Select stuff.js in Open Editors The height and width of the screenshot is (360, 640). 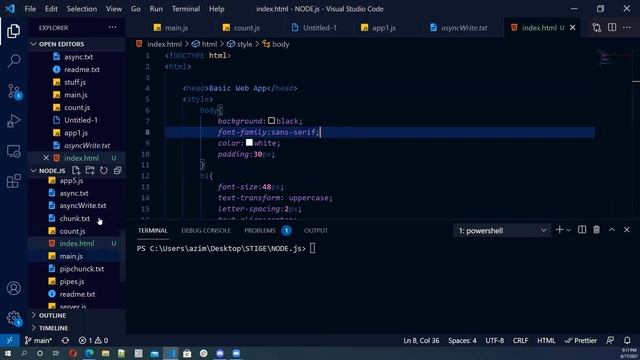click(75, 82)
